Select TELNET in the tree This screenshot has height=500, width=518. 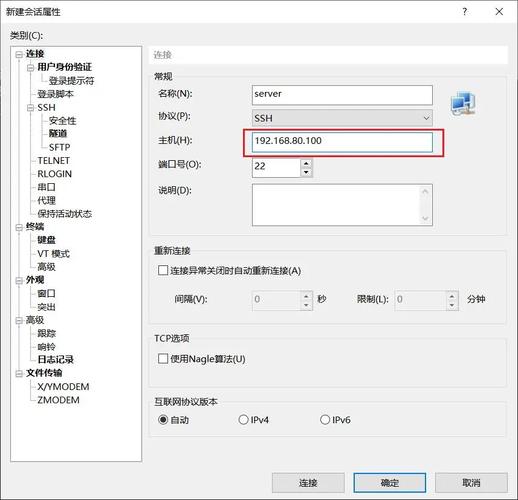[x=53, y=160]
